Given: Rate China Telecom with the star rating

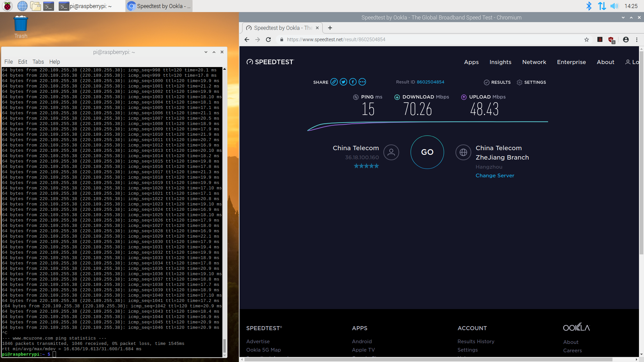Looking at the screenshot, I should (x=366, y=166).
